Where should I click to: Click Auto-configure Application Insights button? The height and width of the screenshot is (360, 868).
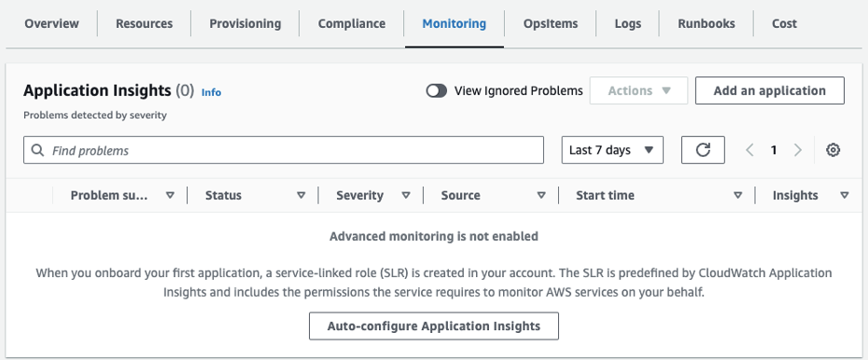[x=433, y=325]
